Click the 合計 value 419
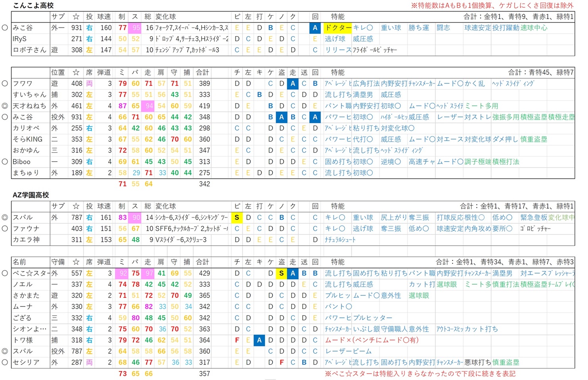This screenshot has width=588, height=380. click(204, 106)
